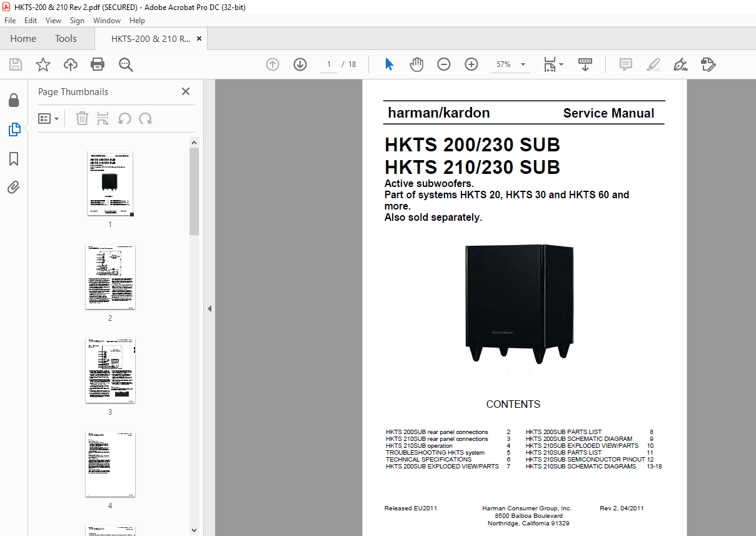The height and width of the screenshot is (536, 756).
Task: Open the Fill & Sign pen tool
Action: [680, 64]
